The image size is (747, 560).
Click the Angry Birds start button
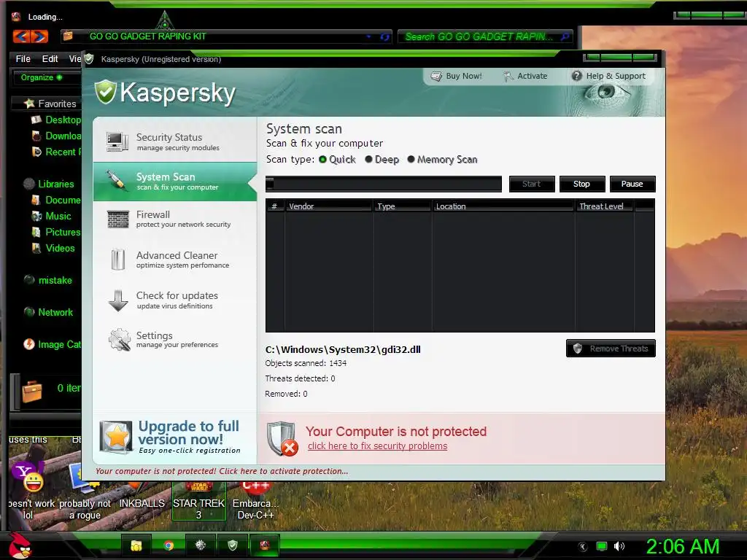(x=20, y=545)
